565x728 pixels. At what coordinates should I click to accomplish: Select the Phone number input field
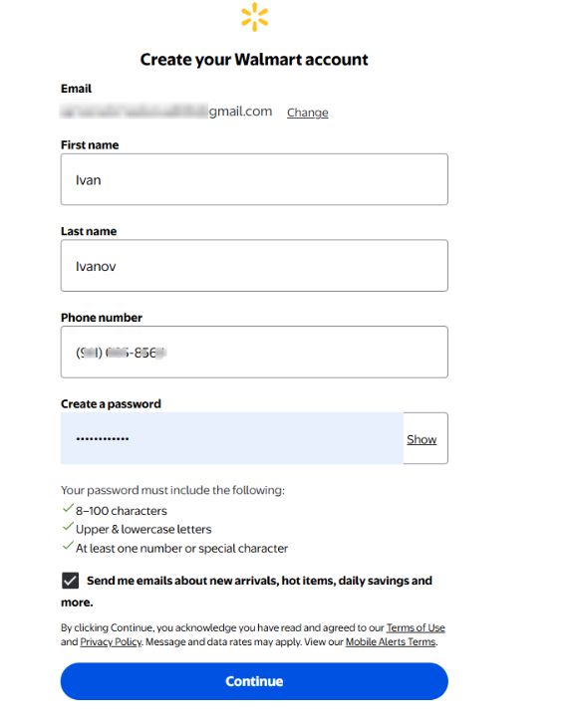(x=254, y=352)
